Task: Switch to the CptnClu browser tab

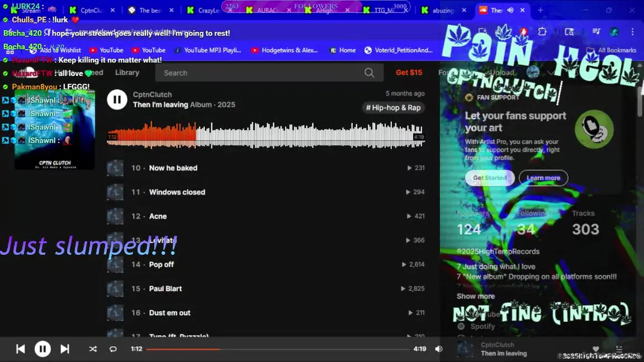Action: pos(92,10)
